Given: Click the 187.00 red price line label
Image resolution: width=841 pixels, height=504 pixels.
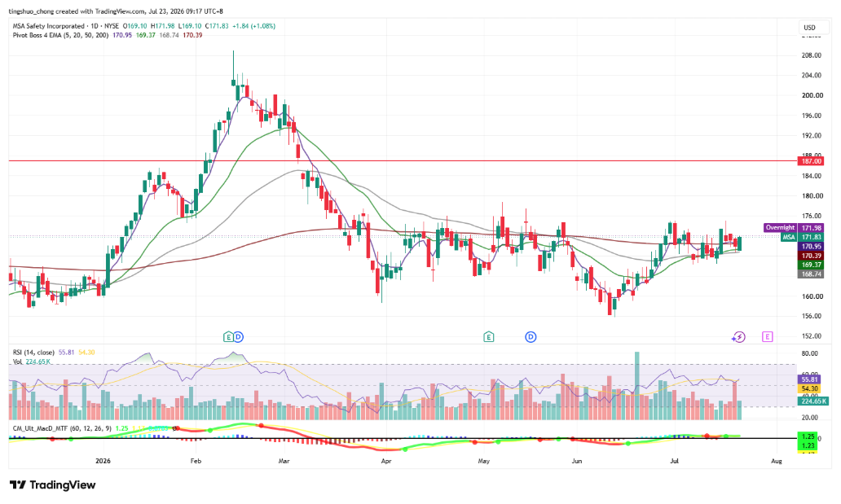Looking at the screenshot, I should tap(811, 161).
